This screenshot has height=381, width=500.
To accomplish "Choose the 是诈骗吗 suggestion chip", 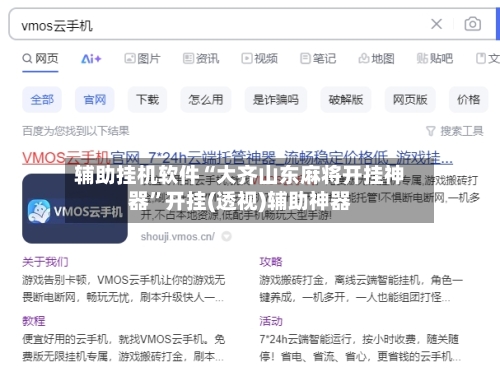I will pos(276,100).
